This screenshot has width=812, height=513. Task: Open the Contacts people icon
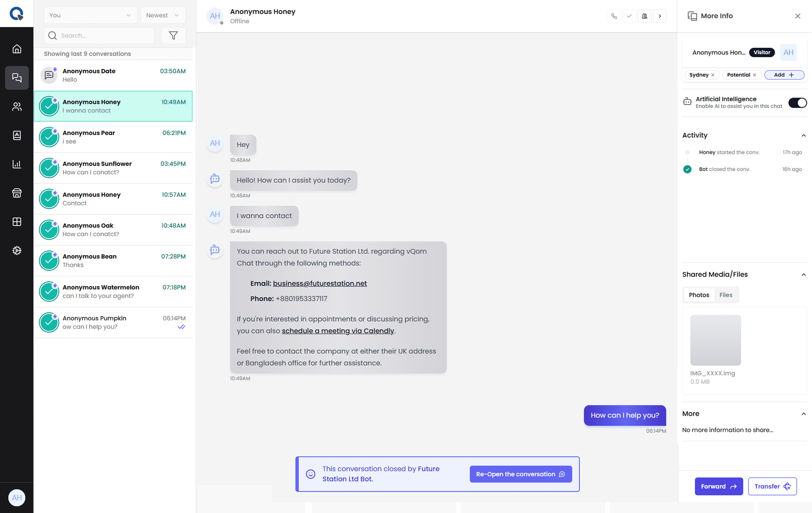click(x=17, y=107)
